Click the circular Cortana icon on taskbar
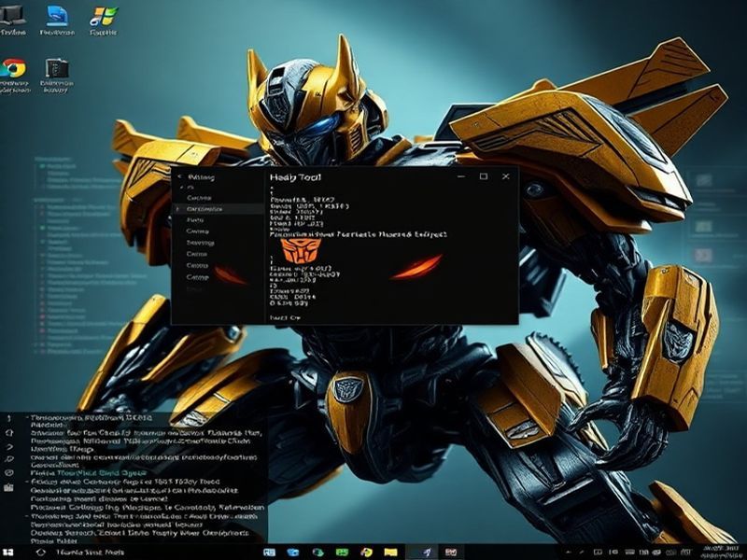 coord(41,553)
